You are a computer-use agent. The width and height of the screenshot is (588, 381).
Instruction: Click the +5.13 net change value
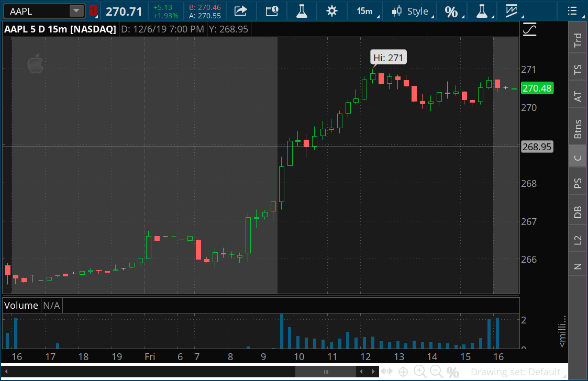coord(163,7)
